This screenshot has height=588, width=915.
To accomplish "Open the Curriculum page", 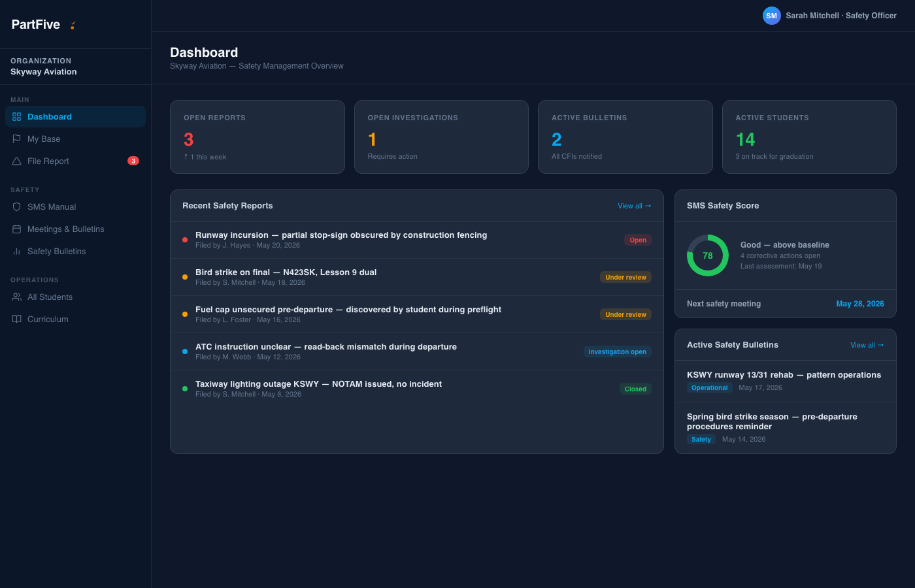I will (75, 319).
